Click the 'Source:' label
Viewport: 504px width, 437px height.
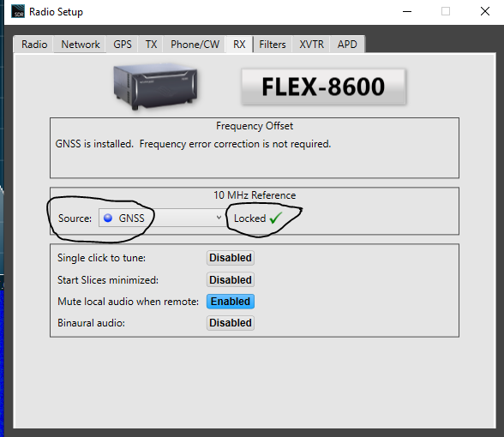pos(75,218)
